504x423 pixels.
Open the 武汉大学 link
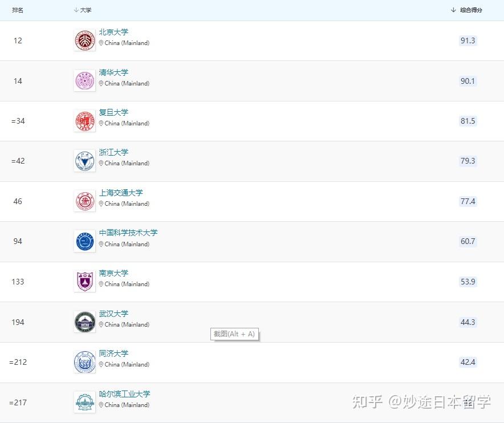coord(114,314)
